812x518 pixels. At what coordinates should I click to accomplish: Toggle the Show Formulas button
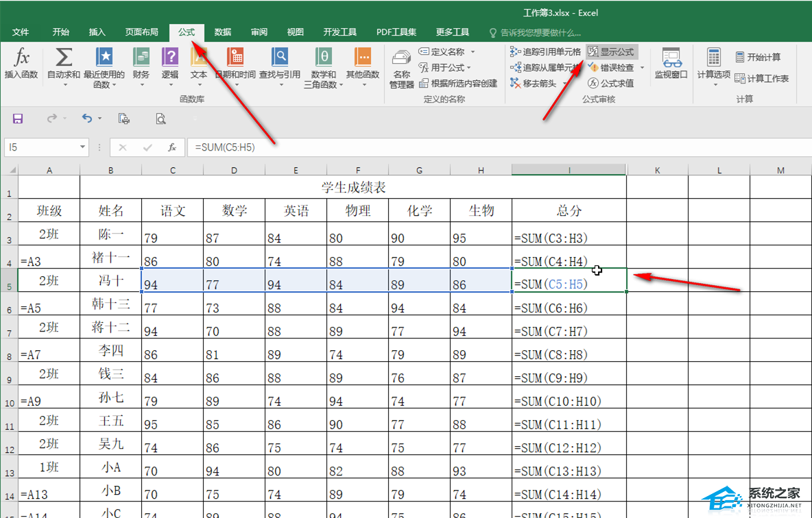pos(612,51)
